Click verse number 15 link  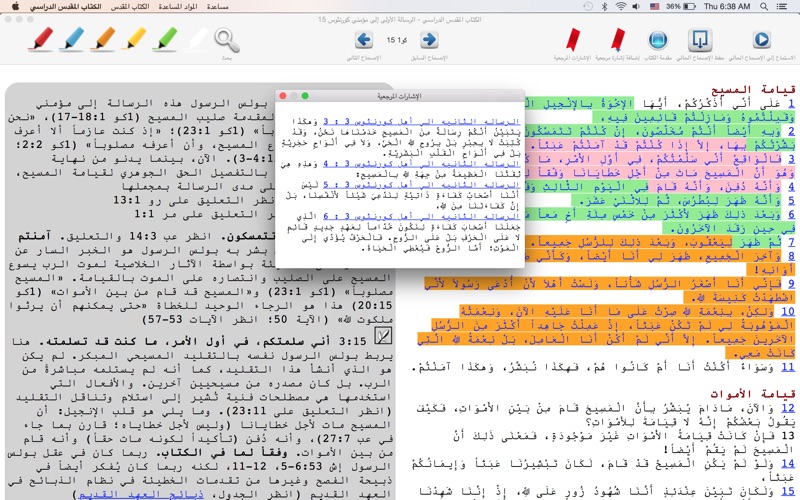pos(788,491)
